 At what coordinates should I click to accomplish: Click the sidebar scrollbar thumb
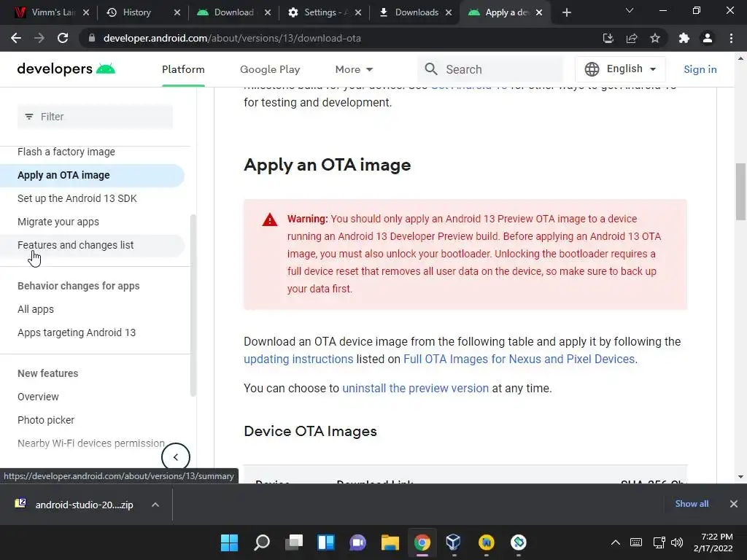(x=193, y=306)
